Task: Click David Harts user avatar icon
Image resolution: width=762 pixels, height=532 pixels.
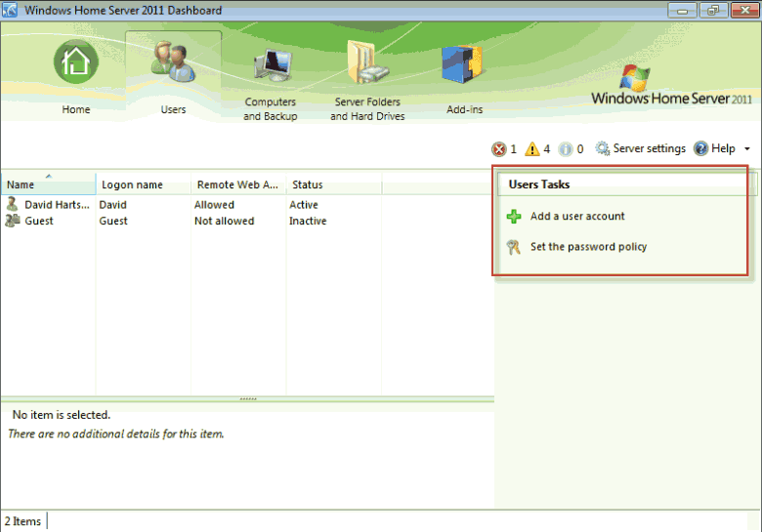Action: tap(12, 204)
